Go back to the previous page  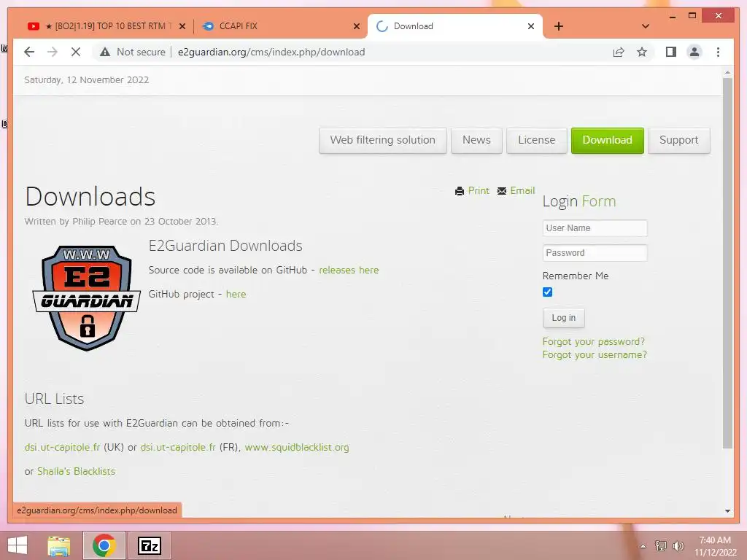tap(29, 52)
